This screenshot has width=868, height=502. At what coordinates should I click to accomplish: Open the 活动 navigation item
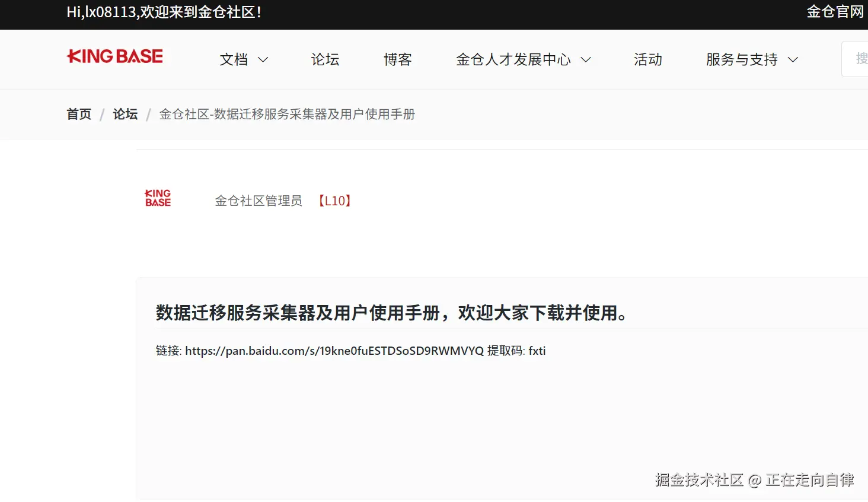(x=648, y=60)
